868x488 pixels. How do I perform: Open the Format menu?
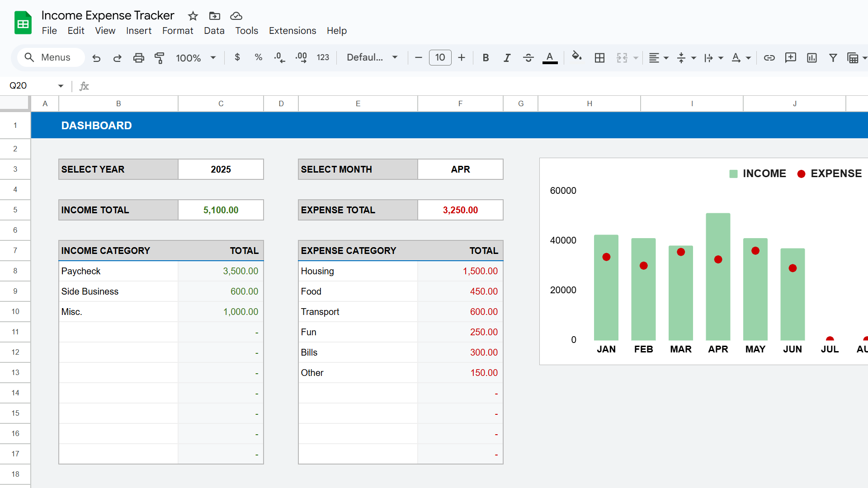pos(177,31)
